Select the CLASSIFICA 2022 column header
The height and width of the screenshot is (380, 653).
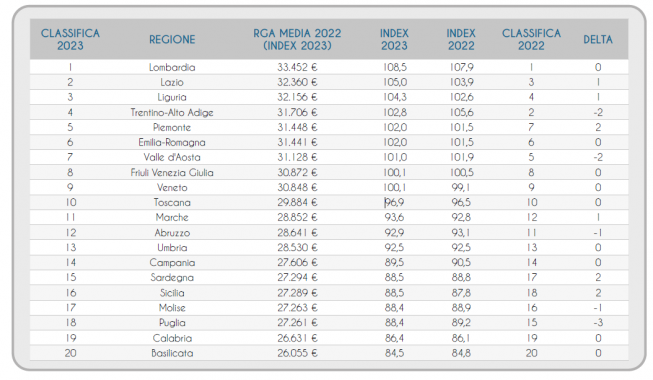(531, 40)
